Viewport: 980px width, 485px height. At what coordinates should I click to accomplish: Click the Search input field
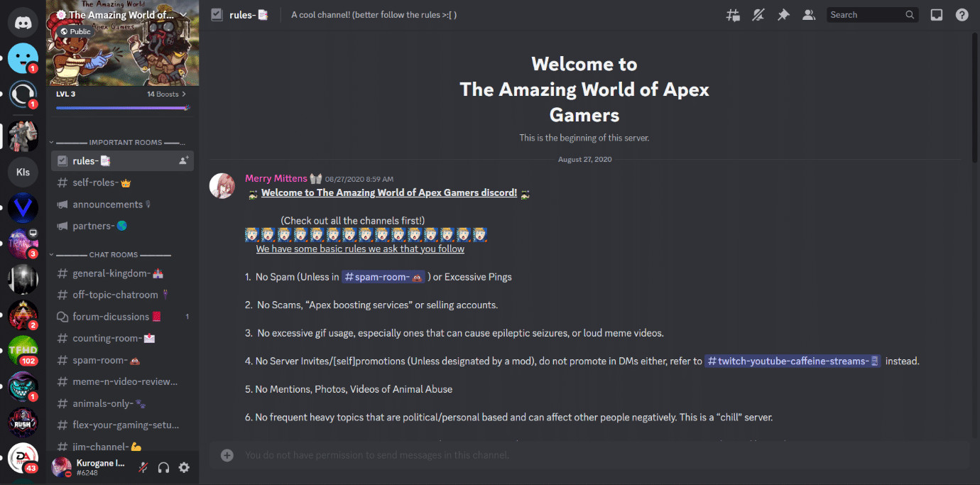pyautogui.click(x=868, y=14)
